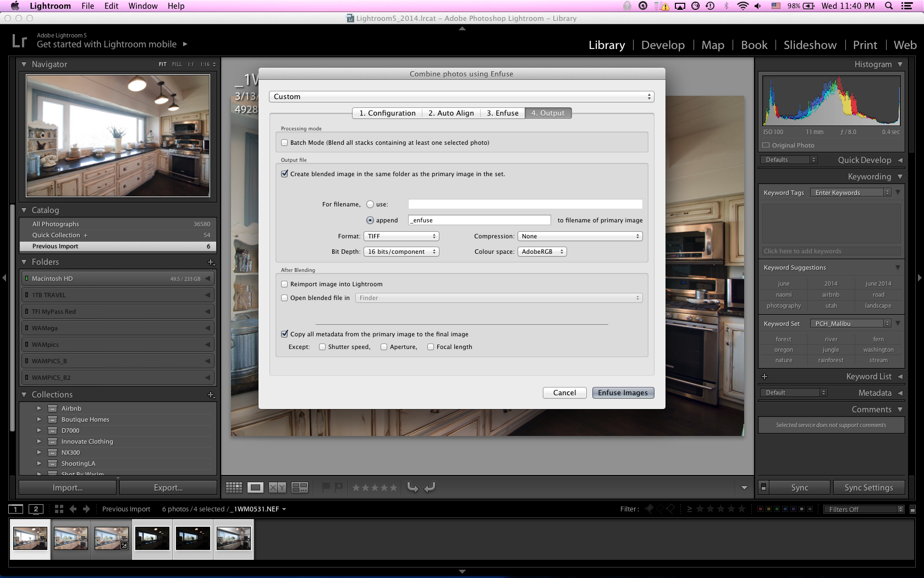Switch to 1. Configuration tab
Viewport: 924px width, 578px height.
[x=387, y=113]
